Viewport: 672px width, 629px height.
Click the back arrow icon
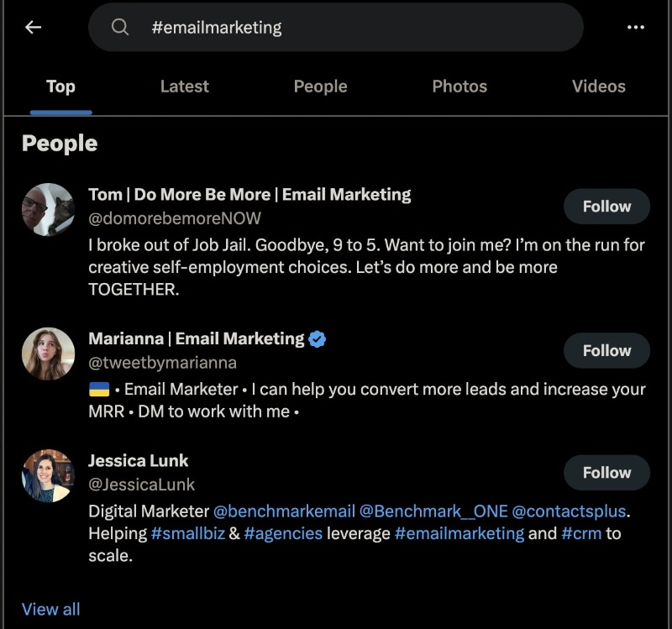(33, 28)
